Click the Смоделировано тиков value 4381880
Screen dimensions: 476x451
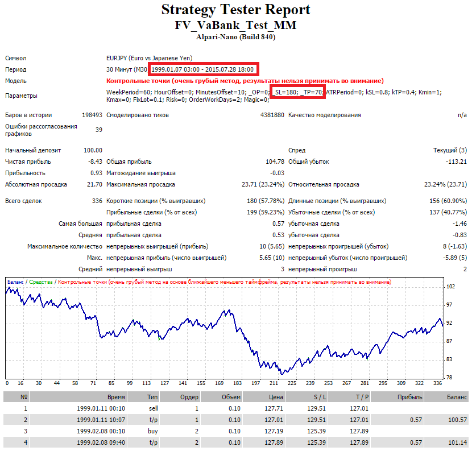tap(272, 115)
